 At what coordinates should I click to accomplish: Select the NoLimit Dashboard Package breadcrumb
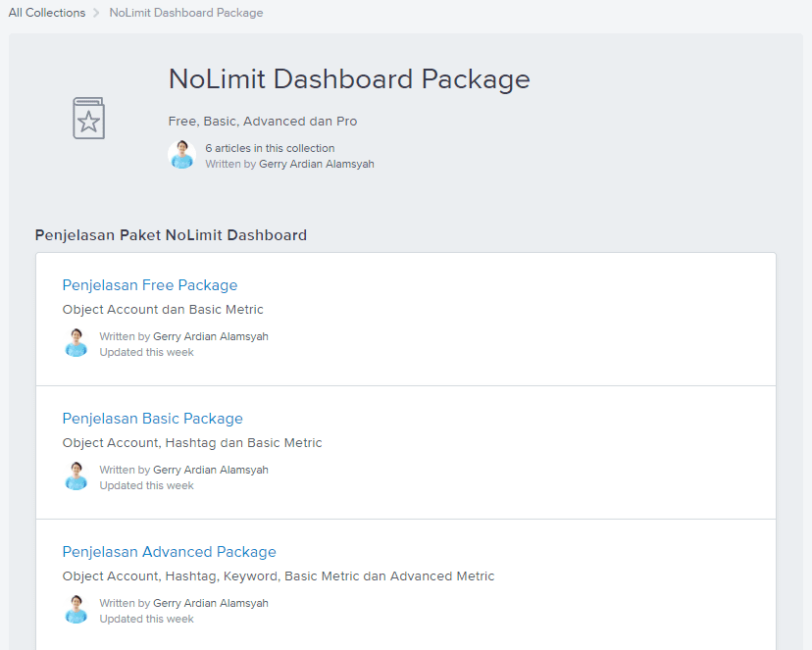tap(185, 13)
